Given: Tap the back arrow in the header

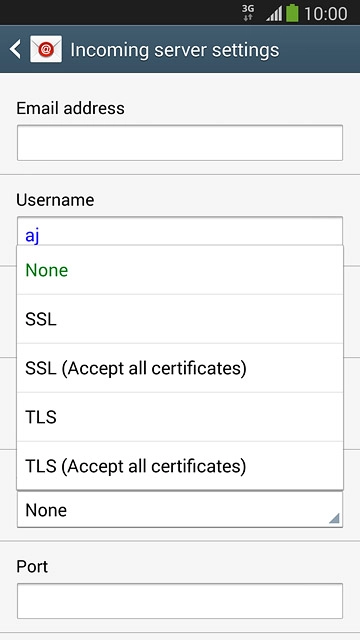Looking at the screenshot, I should (x=15, y=49).
